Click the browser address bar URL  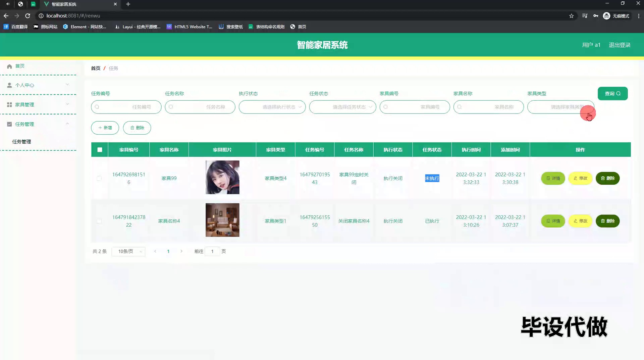click(73, 16)
